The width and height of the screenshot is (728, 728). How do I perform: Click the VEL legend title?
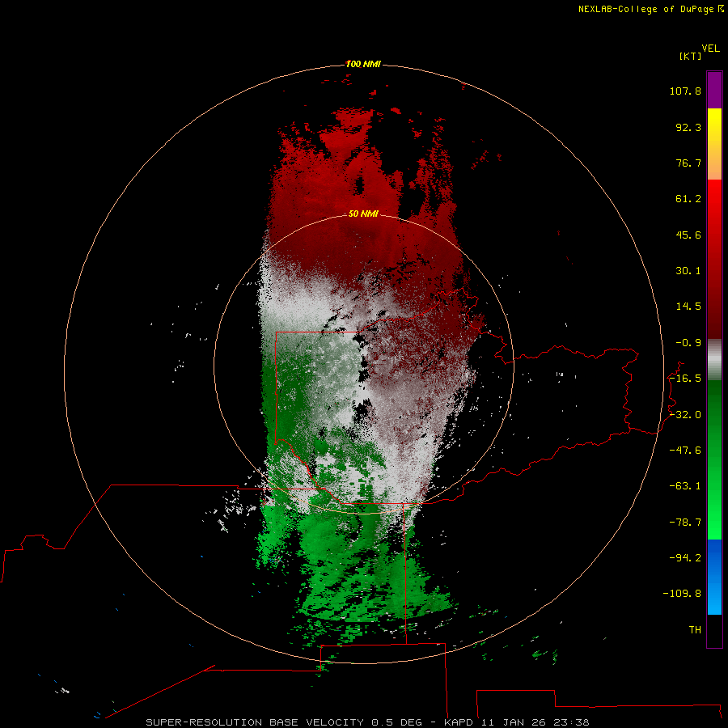coord(710,49)
